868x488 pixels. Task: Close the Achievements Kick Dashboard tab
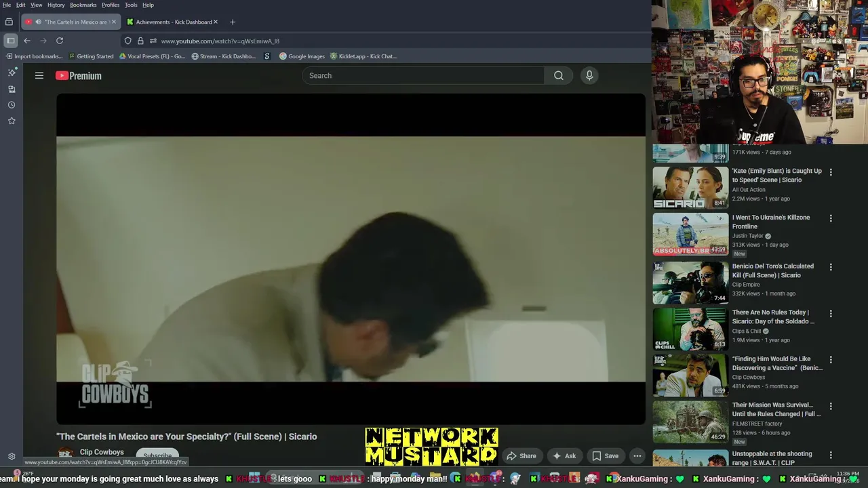[216, 22]
